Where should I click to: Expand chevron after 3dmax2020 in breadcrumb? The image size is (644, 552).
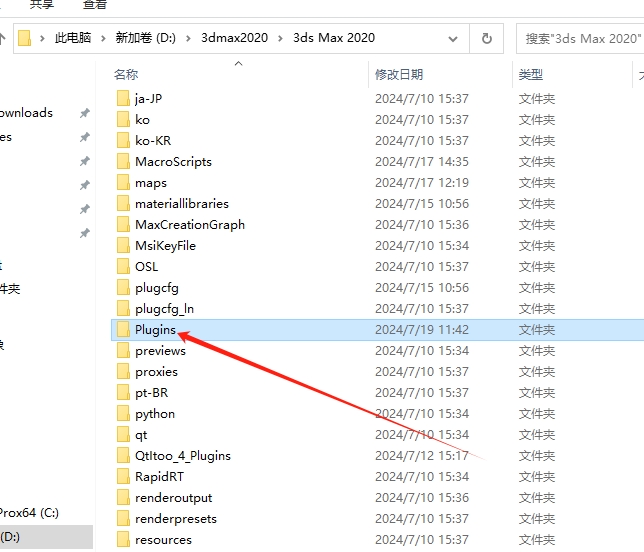(x=281, y=39)
